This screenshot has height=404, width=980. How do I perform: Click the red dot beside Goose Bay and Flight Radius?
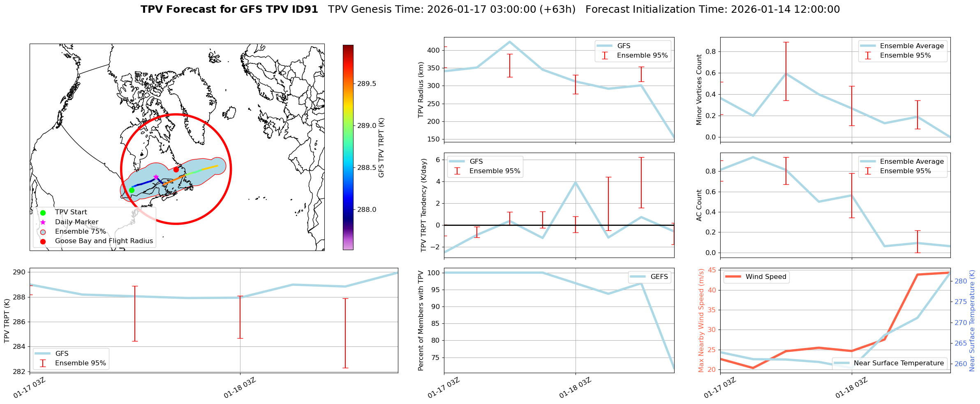pyautogui.click(x=43, y=241)
